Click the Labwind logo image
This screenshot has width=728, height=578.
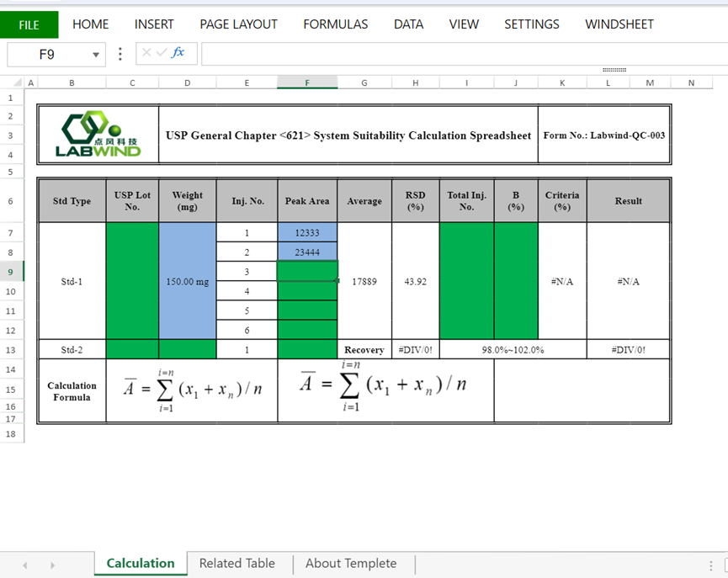tap(98, 135)
